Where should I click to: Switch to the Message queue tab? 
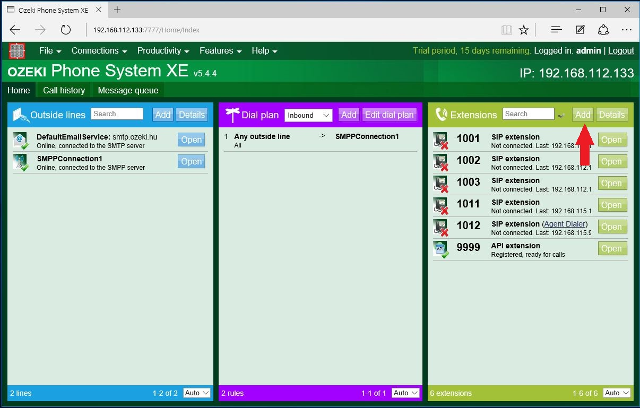128,90
